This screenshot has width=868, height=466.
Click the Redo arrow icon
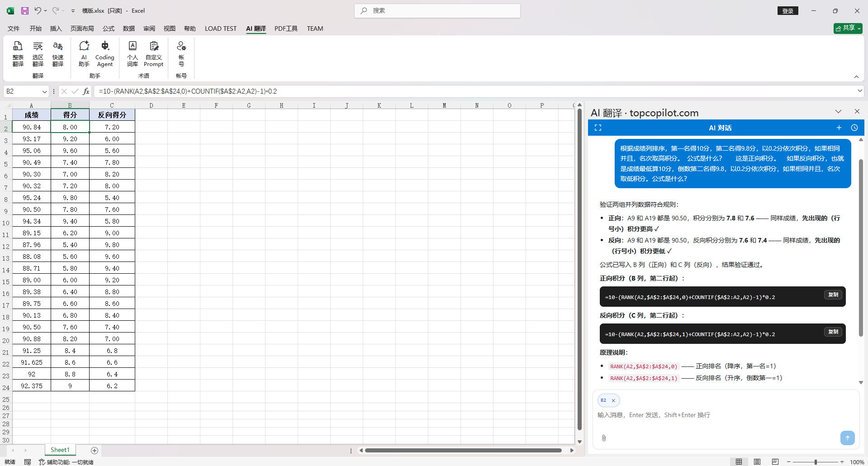(55, 10)
